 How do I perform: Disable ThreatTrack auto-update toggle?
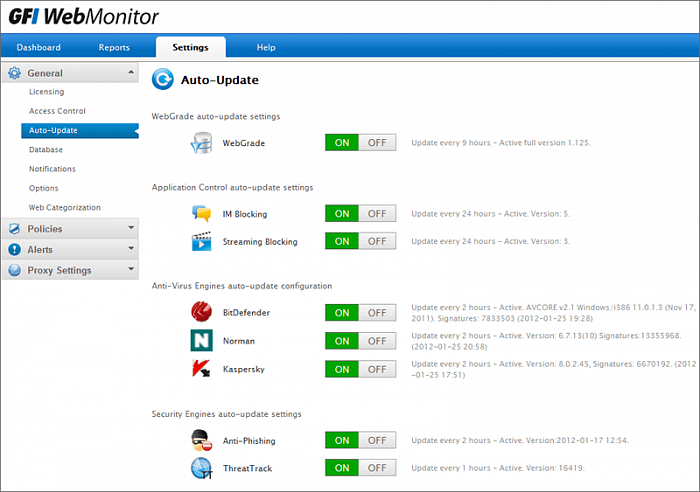pos(377,468)
